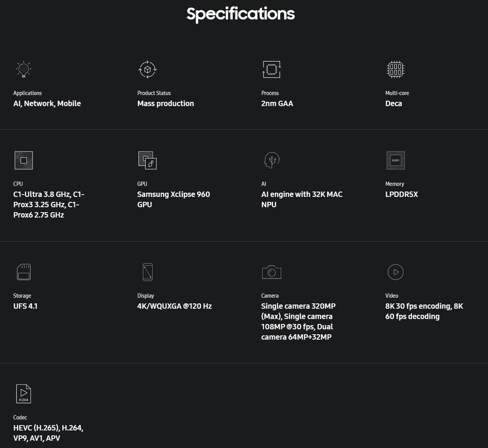Click the Process chip icon
Viewport: 488px width, 448px height.
point(271,69)
